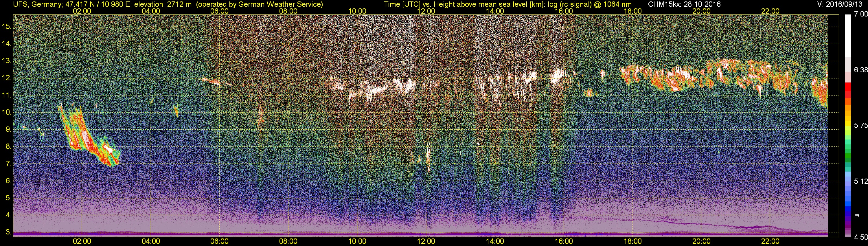The height and width of the screenshot is (246, 868).
Task: Click the 5. km height axis label
Action: pos(8,198)
